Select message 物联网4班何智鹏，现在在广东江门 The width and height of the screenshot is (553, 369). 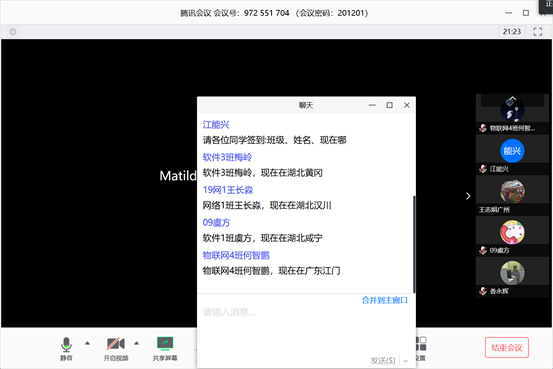271,271
